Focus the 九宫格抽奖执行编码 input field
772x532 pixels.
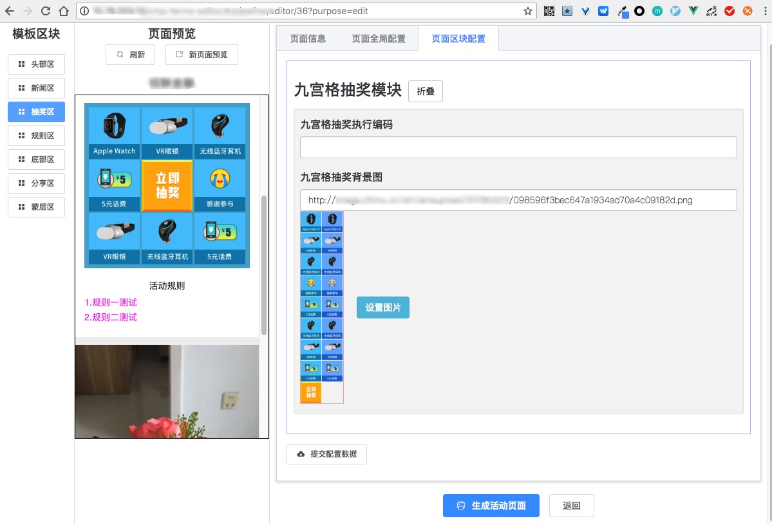click(518, 147)
